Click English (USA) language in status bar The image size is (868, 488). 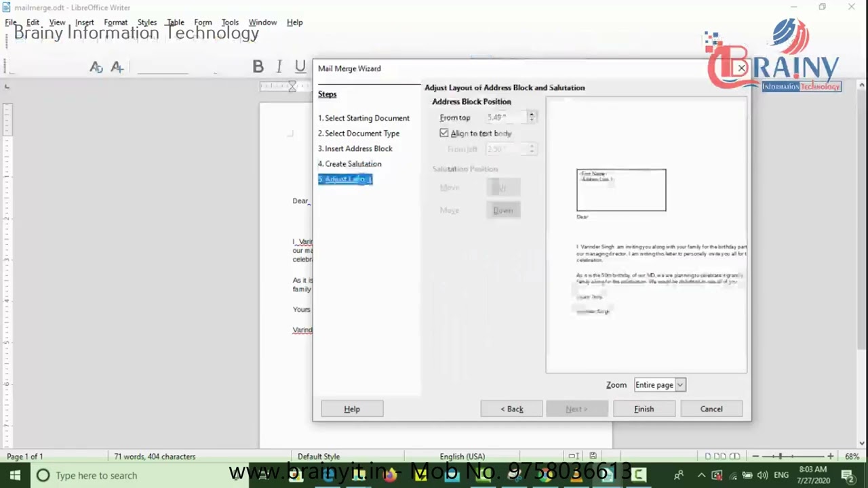[x=462, y=456]
